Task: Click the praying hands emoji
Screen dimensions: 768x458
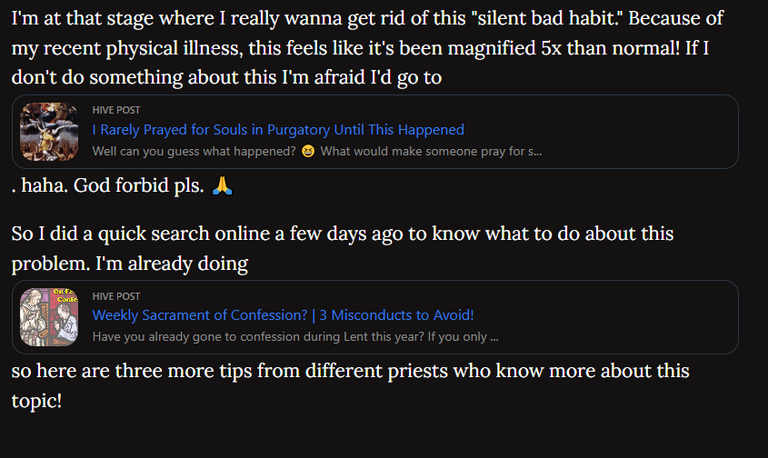Action: [x=222, y=186]
